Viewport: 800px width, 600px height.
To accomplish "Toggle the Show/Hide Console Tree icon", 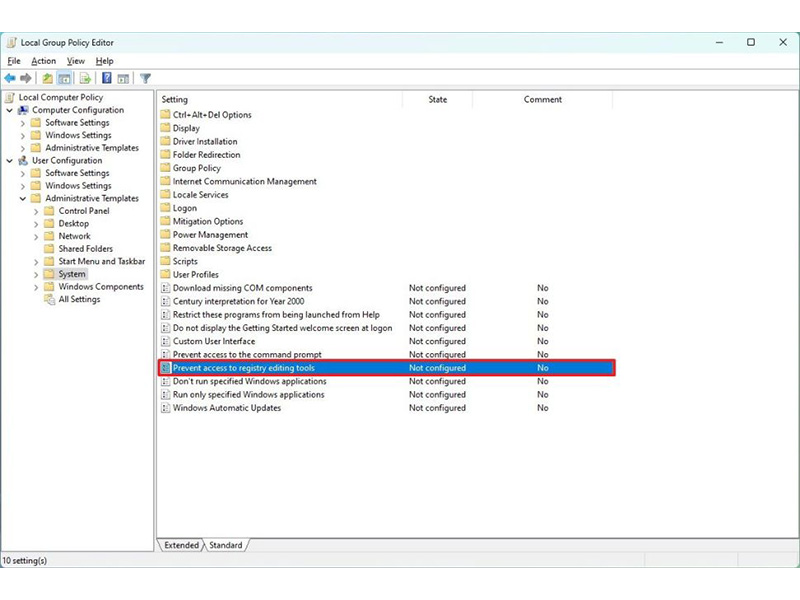I will [x=64, y=79].
